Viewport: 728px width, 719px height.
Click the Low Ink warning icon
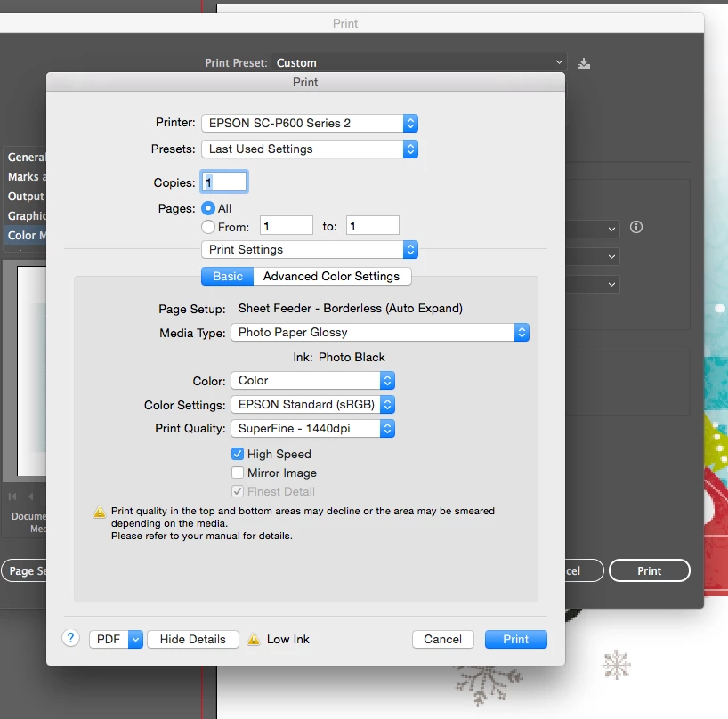254,640
